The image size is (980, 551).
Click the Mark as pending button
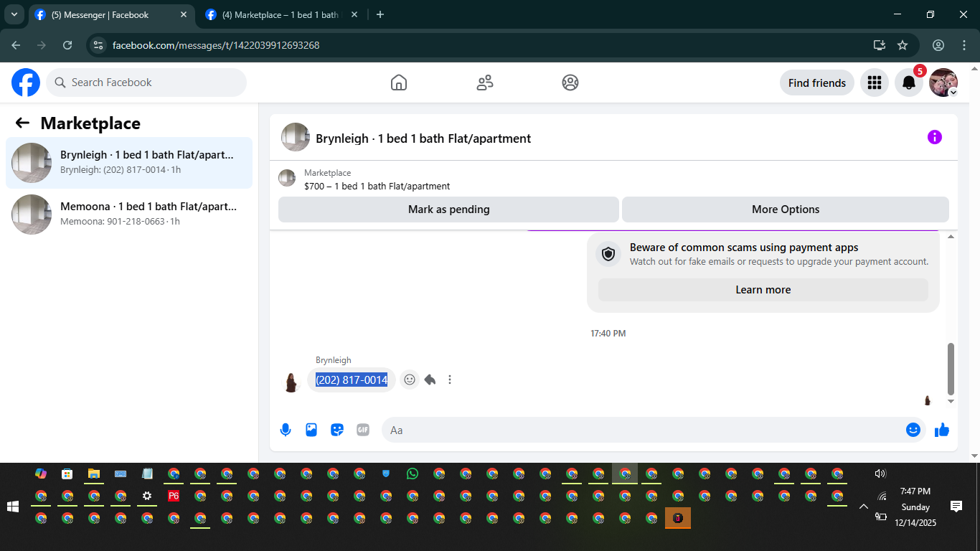(x=448, y=209)
